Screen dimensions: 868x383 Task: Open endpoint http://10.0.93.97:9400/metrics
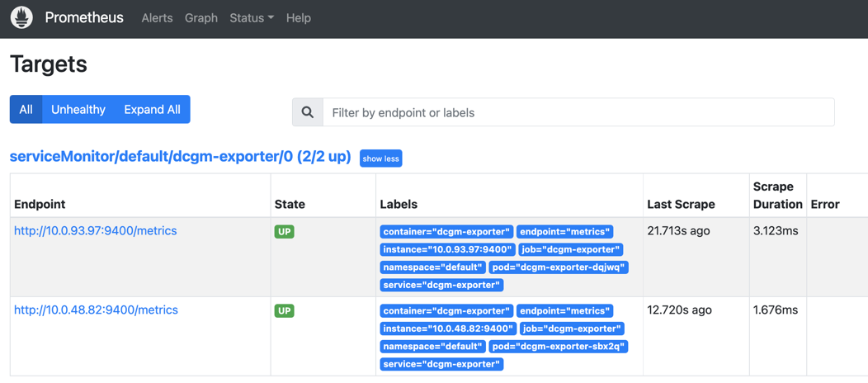tap(95, 231)
